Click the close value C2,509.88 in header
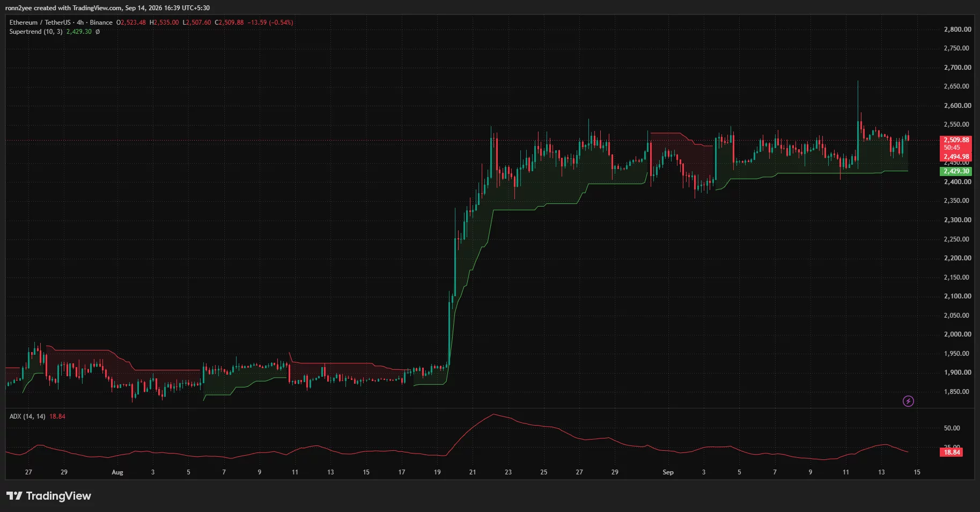This screenshot has width=980, height=512. tap(229, 23)
